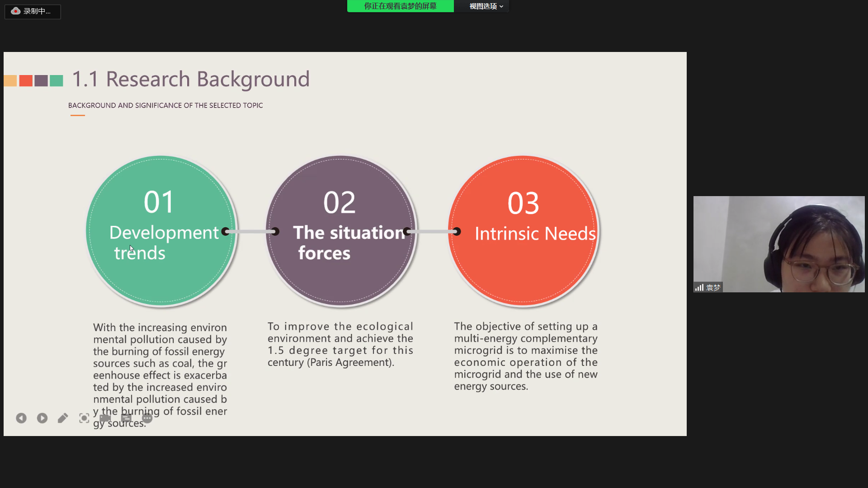
Task: Click the orange square beside the title
Action: (x=10, y=81)
